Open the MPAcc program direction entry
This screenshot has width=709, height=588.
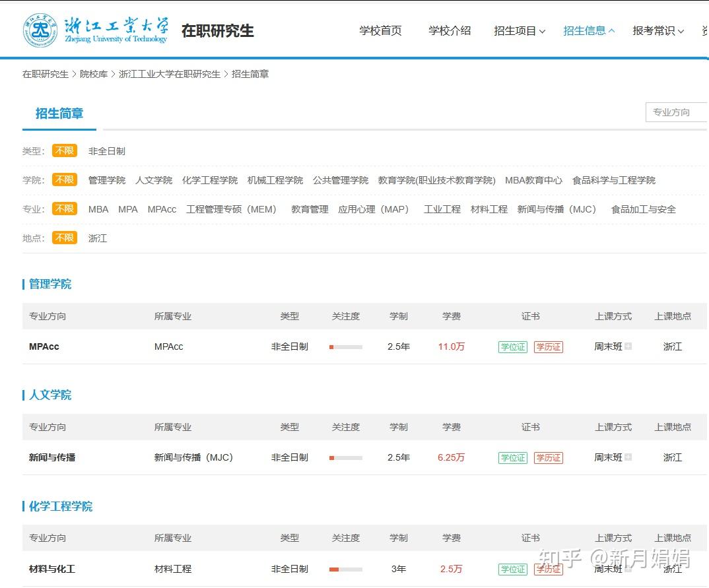pyautogui.click(x=44, y=346)
